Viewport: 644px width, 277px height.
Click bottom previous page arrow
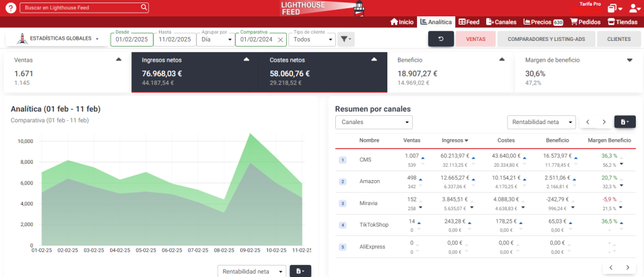611,268
